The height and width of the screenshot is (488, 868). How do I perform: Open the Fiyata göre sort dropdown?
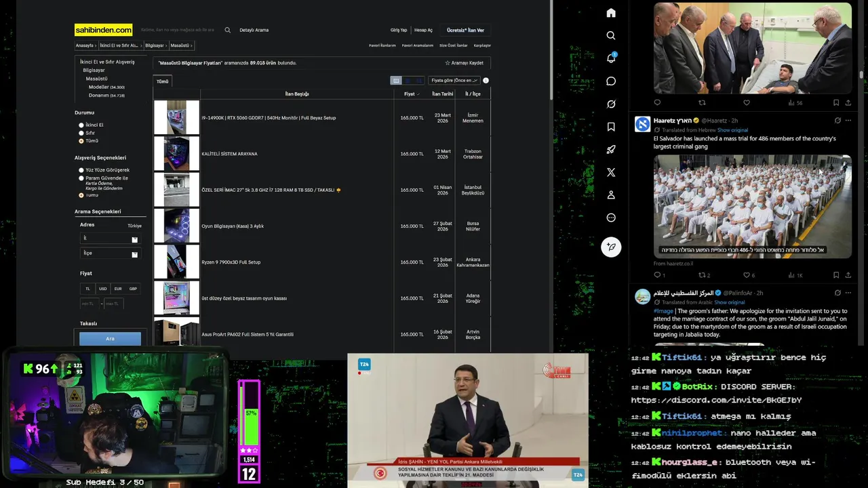(454, 80)
